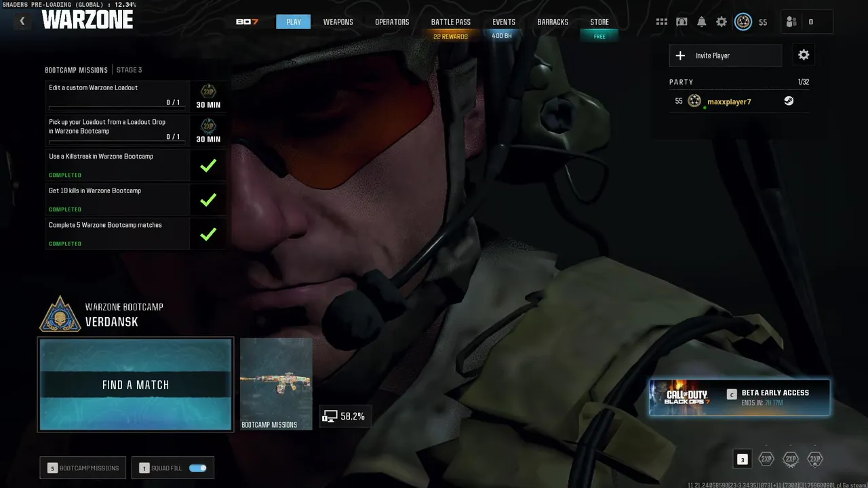The width and height of the screenshot is (868, 488).
Task: Select the Play tab
Action: coord(294,22)
